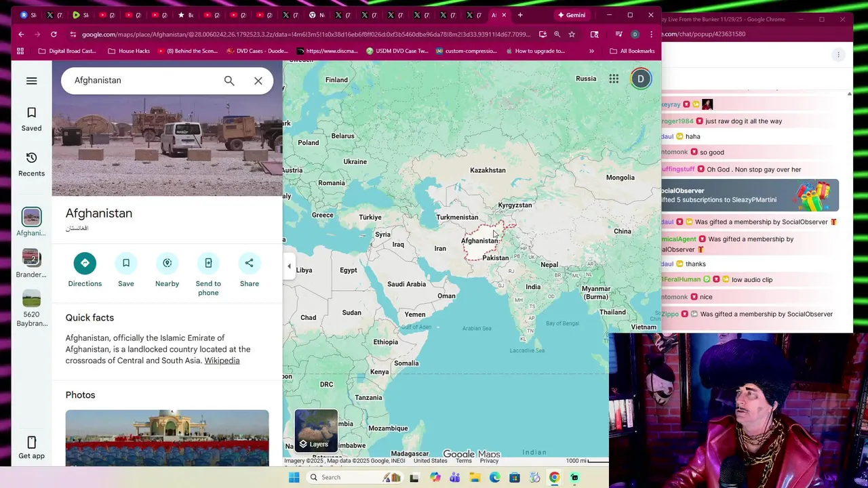Click the Kazakhstan label on the map

[x=488, y=170]
